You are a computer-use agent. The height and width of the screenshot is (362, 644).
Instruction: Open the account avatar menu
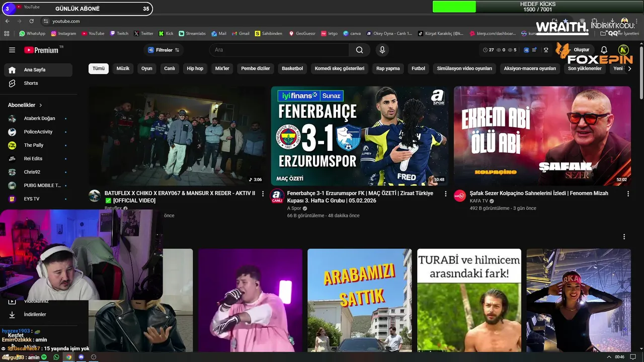623,50
